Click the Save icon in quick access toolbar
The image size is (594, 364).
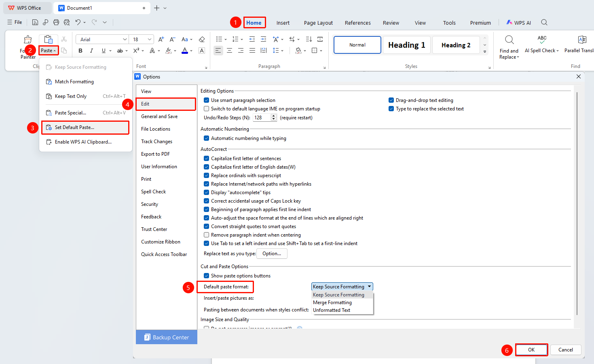35,22
